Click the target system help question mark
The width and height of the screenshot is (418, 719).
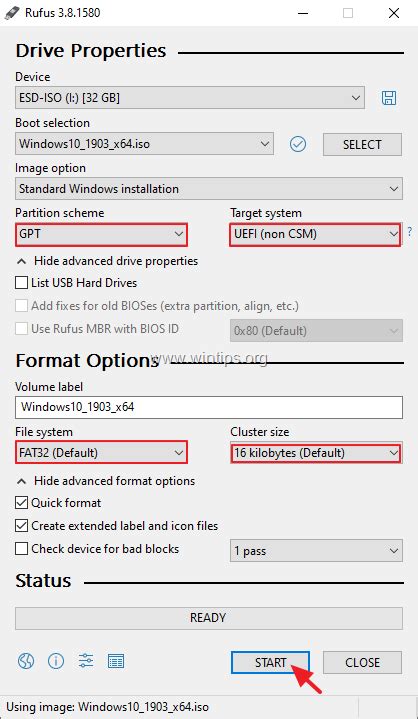coord(409,232)
